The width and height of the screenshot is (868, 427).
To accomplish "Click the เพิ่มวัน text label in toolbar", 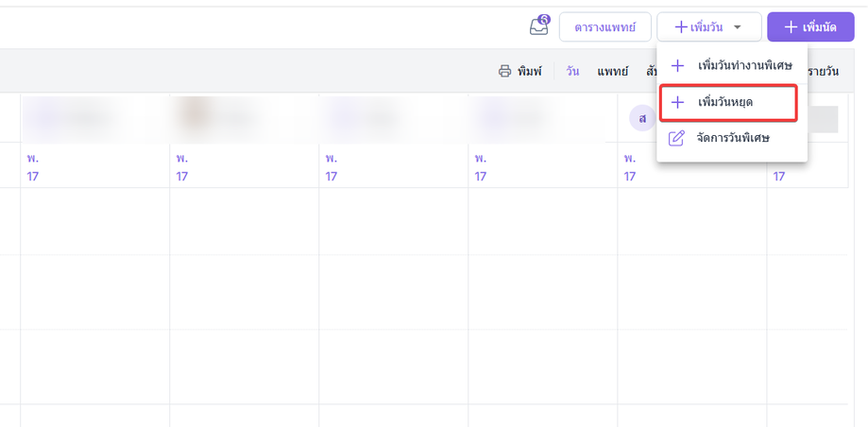I will pos(706,27).
